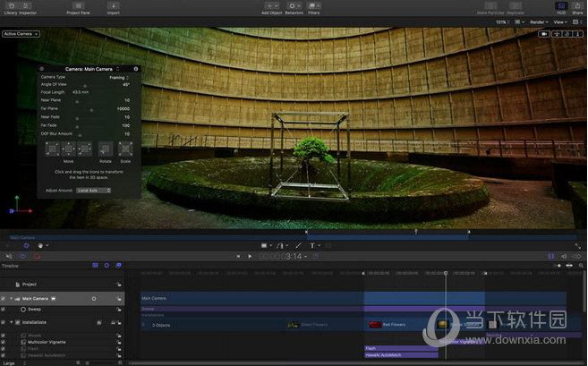Toggle Multicolor Vignette checkbox
The image size is (588, 366).
(3, 342)
